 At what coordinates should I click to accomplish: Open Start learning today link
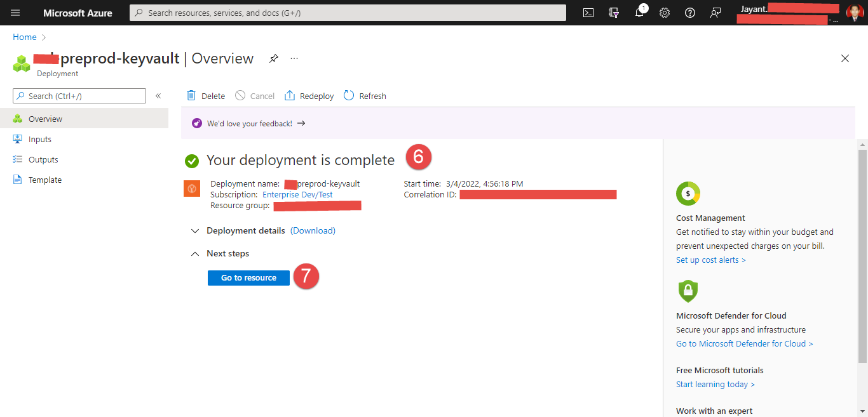(x=715, y=384)
